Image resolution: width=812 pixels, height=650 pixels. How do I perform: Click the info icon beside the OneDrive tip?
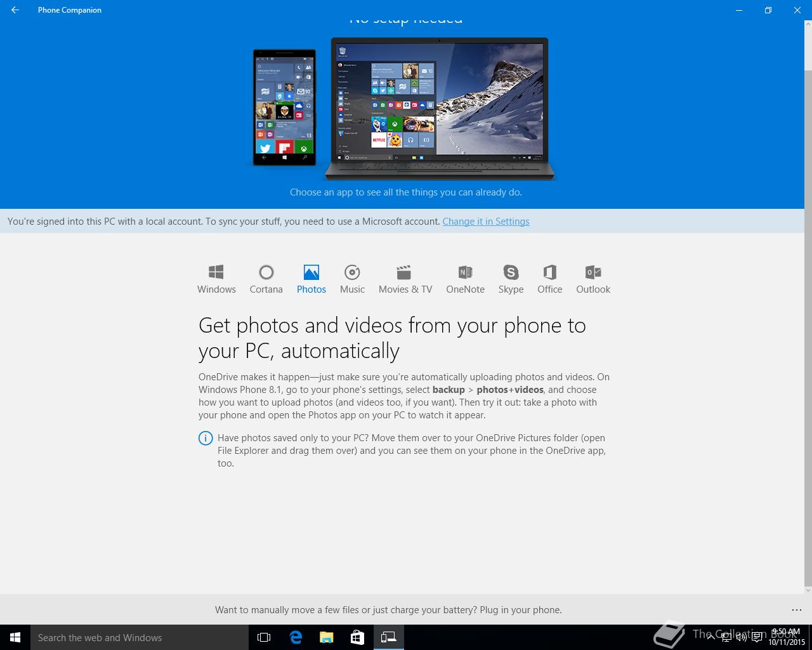tap(206, 438)
